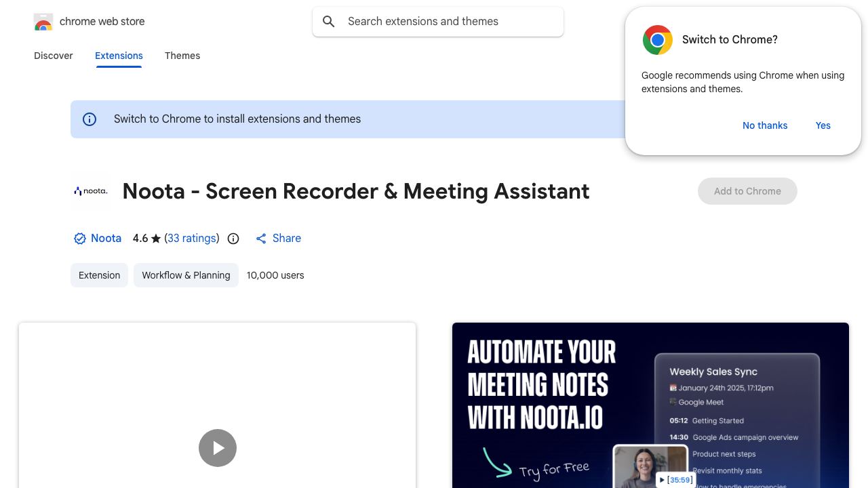
Task: Click the chrome web store title text
Action: (102, 22)
